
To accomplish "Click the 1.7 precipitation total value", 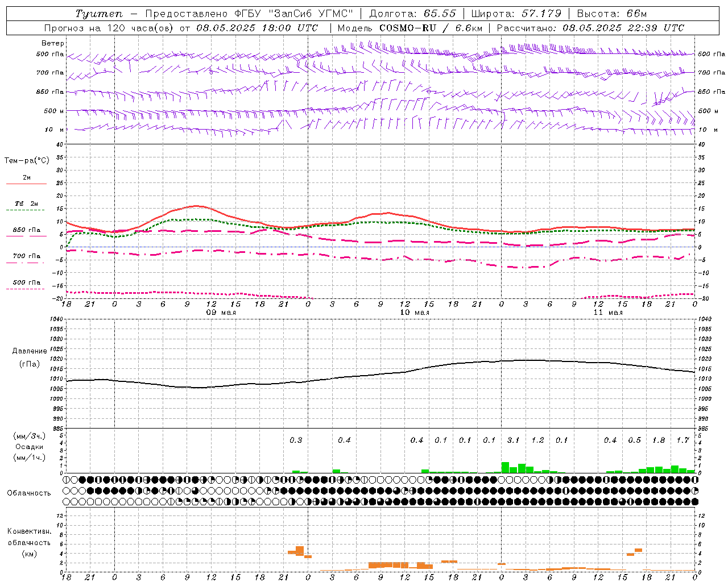I will click(x=682, y=440).
